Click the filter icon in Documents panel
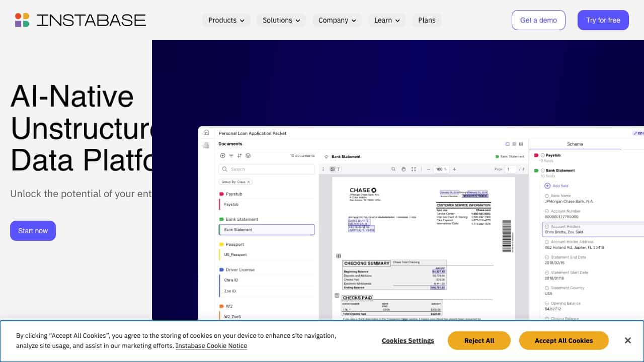 point(231,156)
